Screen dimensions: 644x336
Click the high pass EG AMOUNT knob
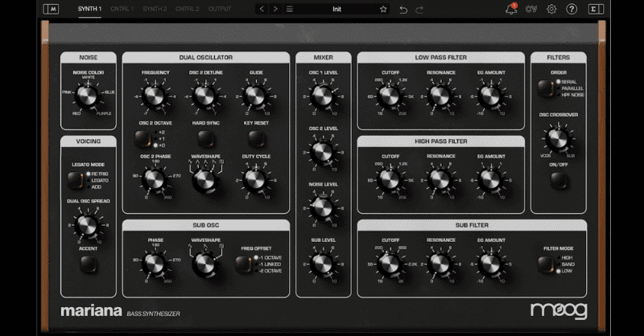coord(490,180)
